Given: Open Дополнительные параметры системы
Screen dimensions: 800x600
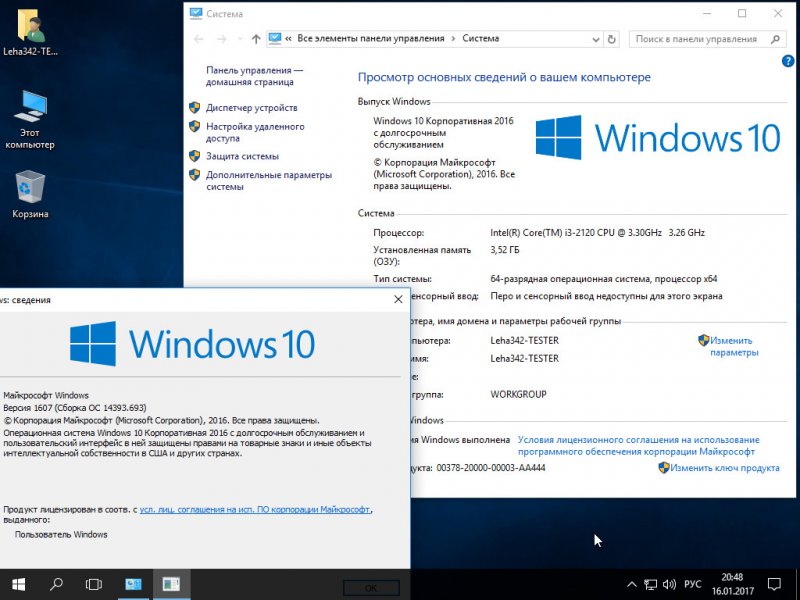Looking at the screenshot, I should tap(269, 181).
